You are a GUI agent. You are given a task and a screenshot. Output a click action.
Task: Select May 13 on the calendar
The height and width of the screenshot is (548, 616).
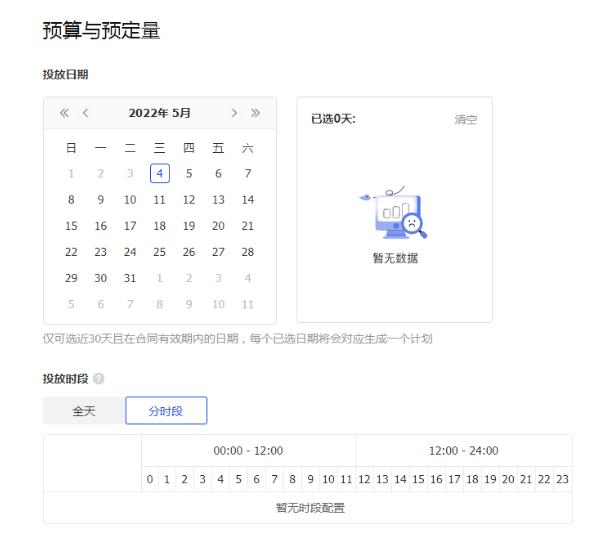(x=218, y=200)
